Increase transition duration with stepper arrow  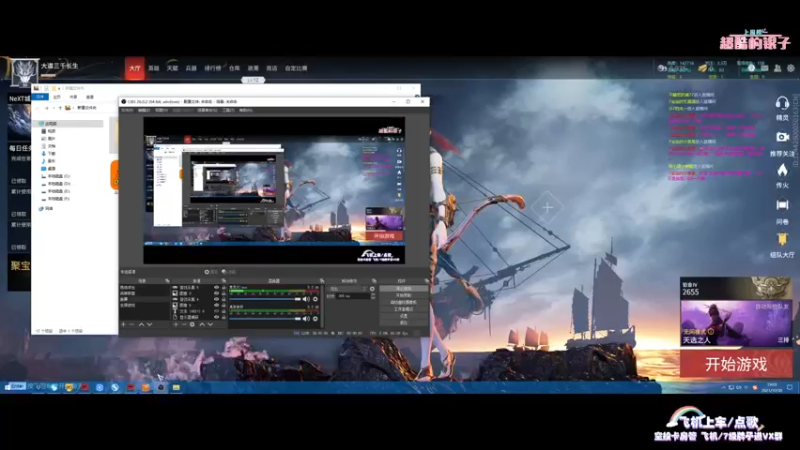click(x=373, y=294)
